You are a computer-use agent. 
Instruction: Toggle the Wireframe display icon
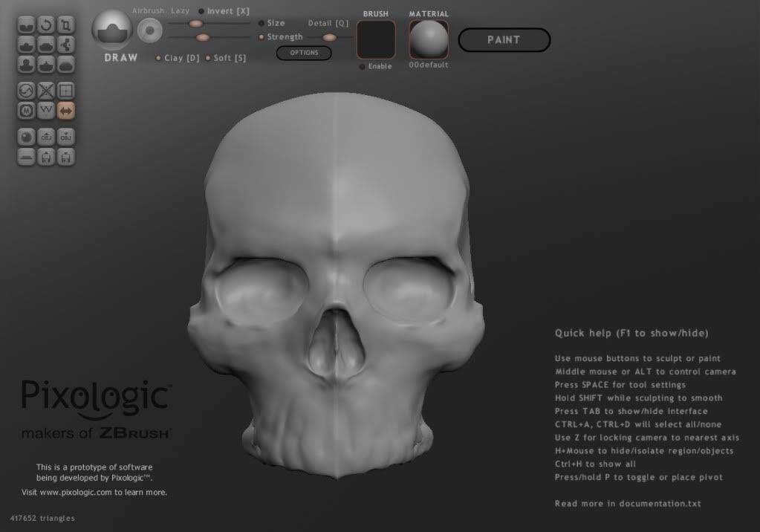(46, 111)
